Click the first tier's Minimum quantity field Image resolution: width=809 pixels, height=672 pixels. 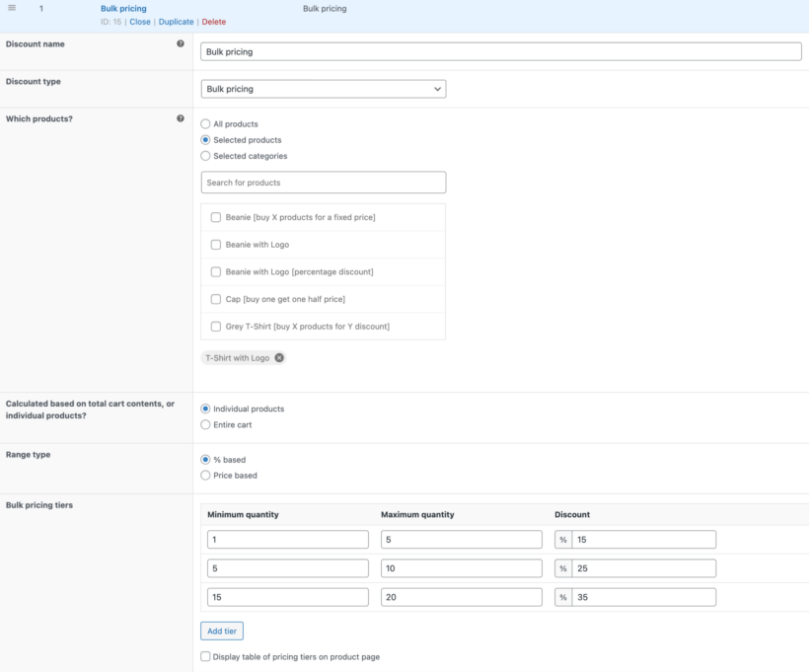[x=287, y=539]
